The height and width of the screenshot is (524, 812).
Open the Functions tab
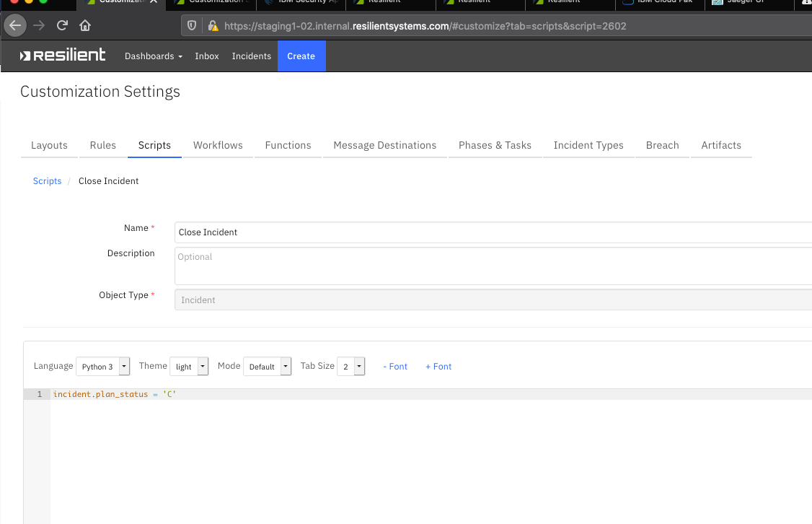coord(288,145)
